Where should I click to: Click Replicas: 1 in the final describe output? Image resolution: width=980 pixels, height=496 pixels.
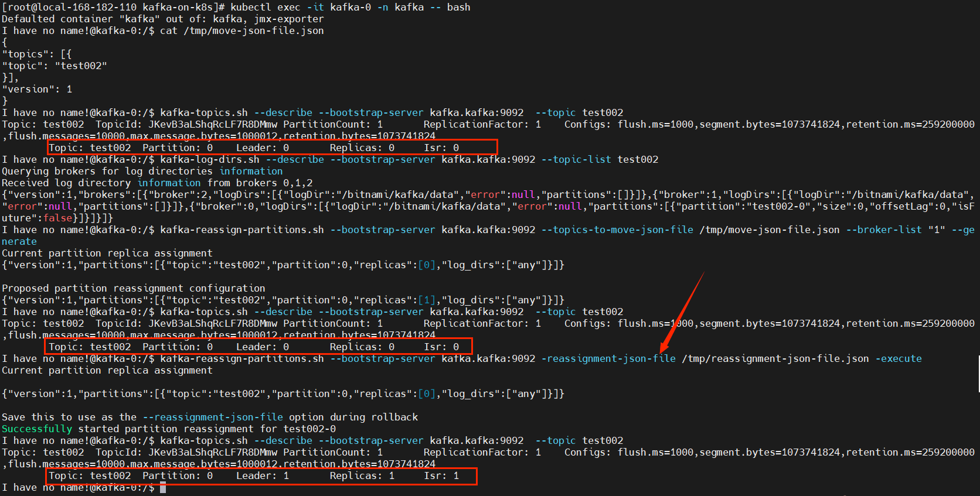[362, 476]
